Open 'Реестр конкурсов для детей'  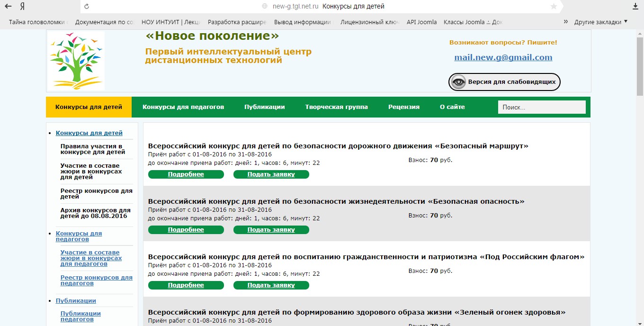tap(97, 194)
